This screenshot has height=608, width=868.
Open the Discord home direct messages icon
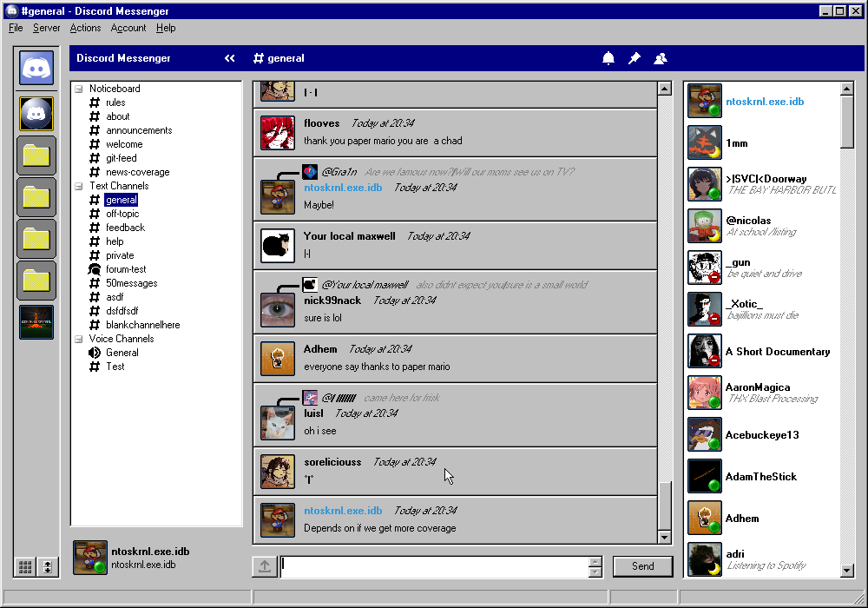(36, 68)
